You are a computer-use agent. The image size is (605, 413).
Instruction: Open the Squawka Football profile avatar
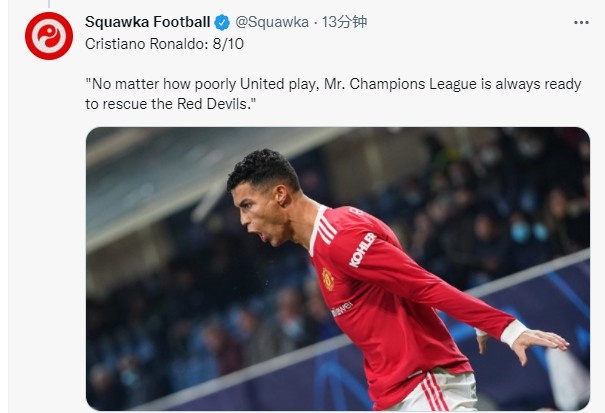tap(49, 36)
